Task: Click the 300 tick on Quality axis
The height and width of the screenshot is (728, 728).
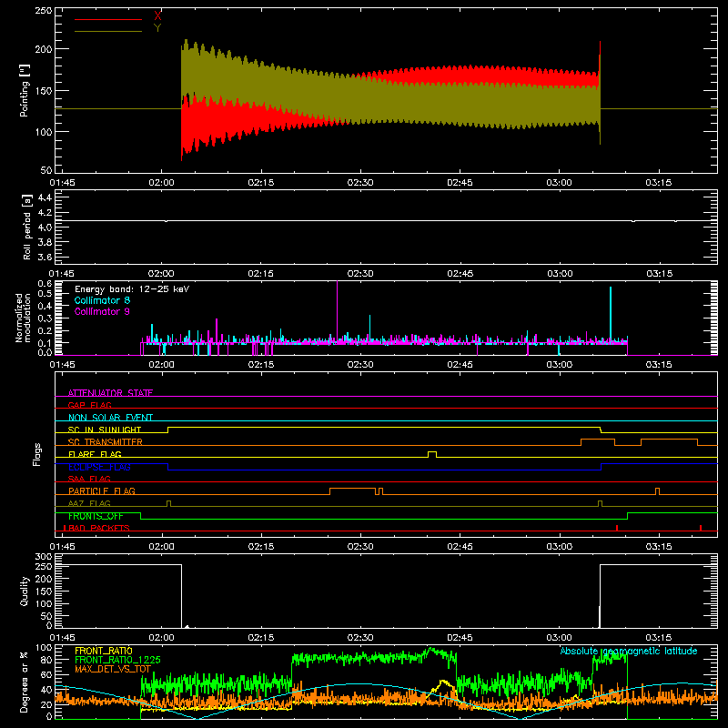Action: [x=43, y=557]
